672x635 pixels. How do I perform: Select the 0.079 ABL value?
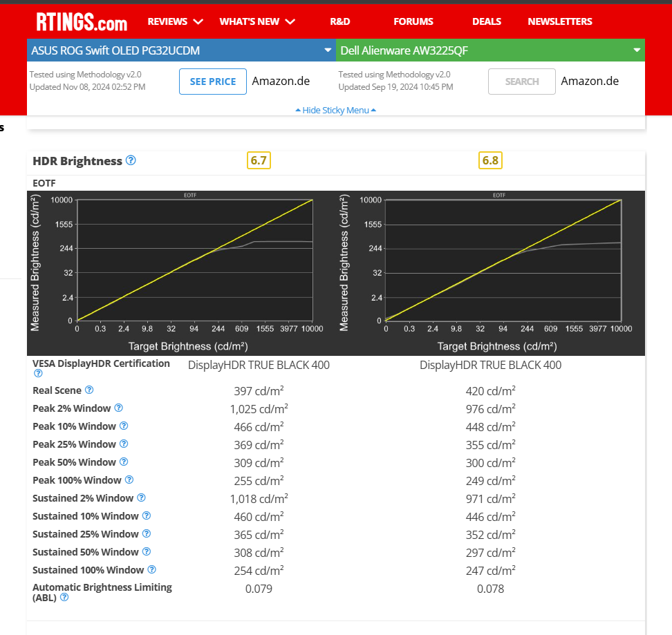[x=259, y=589]
